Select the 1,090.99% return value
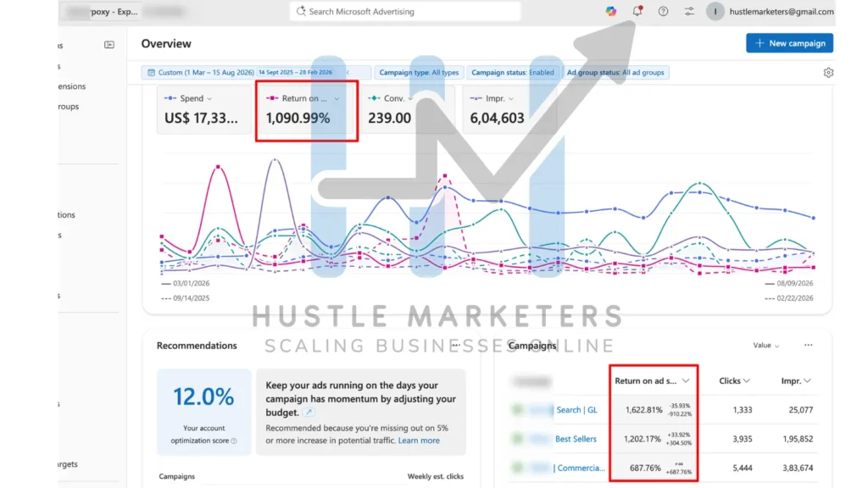 (x=298, y=118)
